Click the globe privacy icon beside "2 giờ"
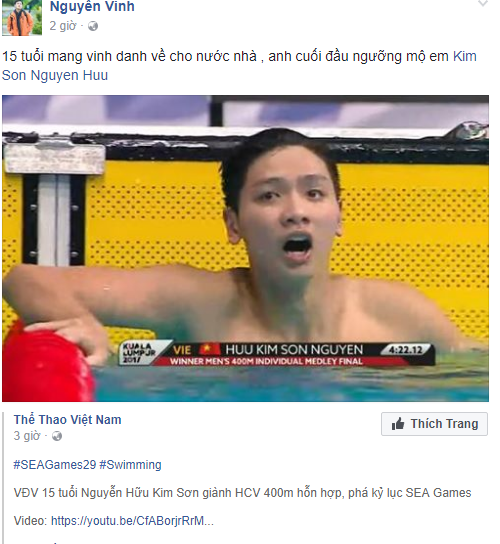500x544 pixels. coord(93,26)
